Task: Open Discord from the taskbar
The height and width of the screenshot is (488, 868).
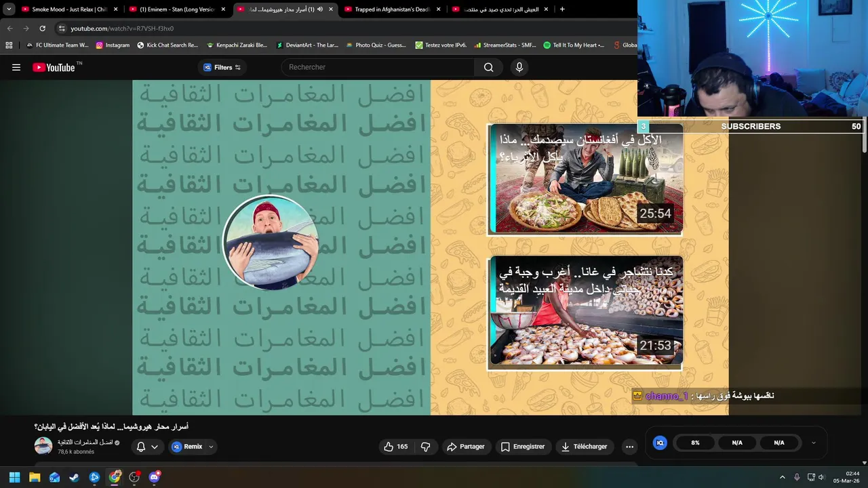Action: [x=154, y=477]
